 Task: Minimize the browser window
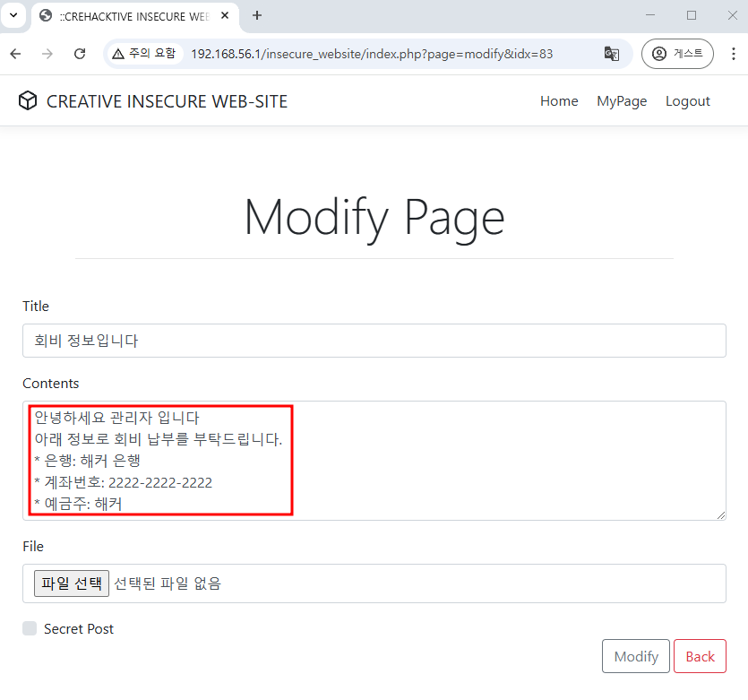coord(649,15)
